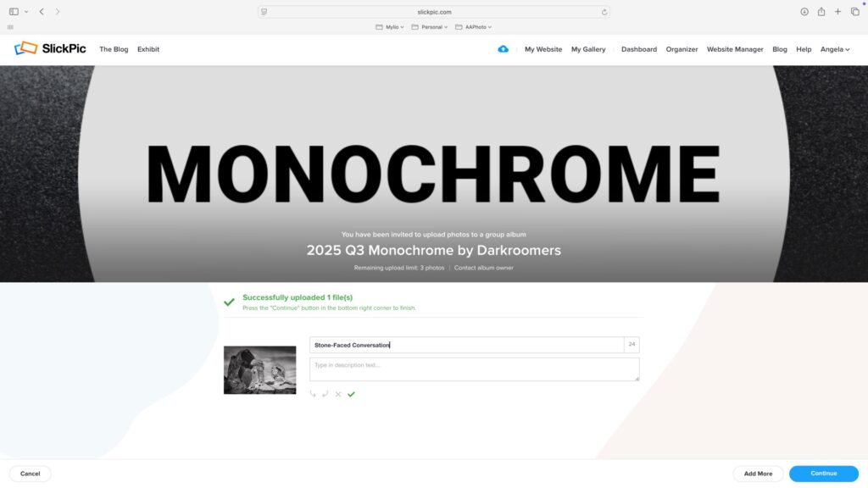This screenshot has height=488, width=868.
Task: Toggle the Safari sidebar
Action: [x=14, y=12]
